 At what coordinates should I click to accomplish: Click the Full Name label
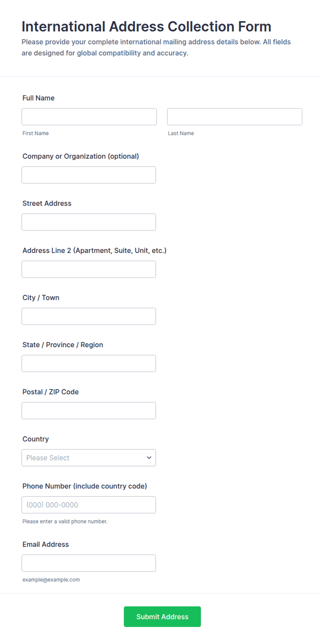38,98
